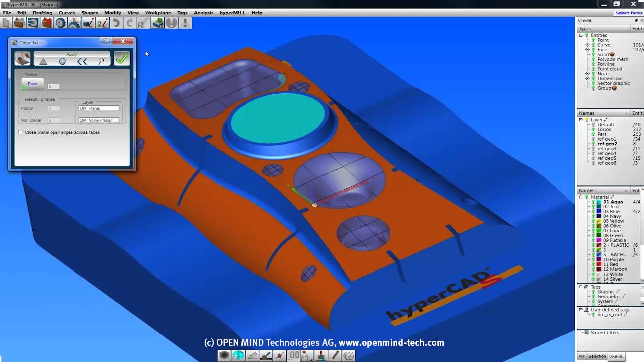Screen dimensions: 644x362
Task: Click the wireframe sphere icon in bottom toolbar
Action: (348, 355)
